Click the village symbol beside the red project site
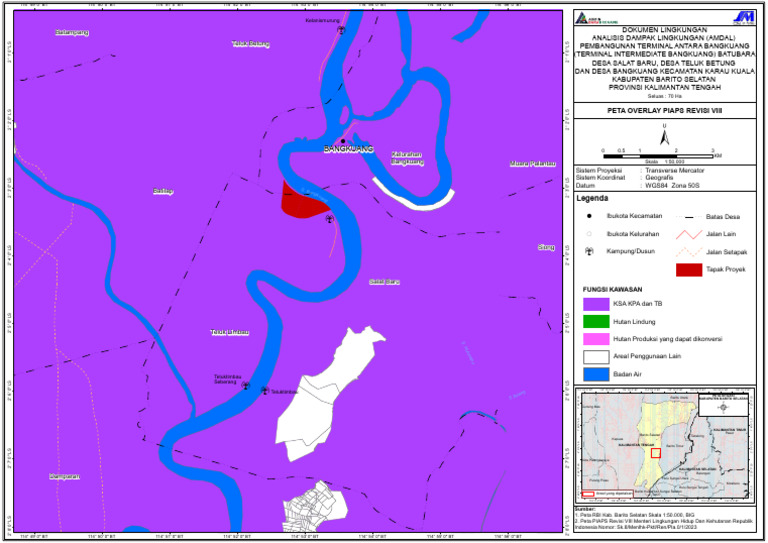Image resolution: width=768 pixels, height=543 pixels. point(330,219)
